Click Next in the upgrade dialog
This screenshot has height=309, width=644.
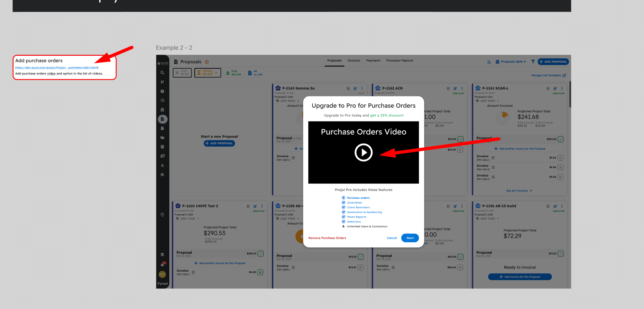pyautogui.click(x=410, y=238)
